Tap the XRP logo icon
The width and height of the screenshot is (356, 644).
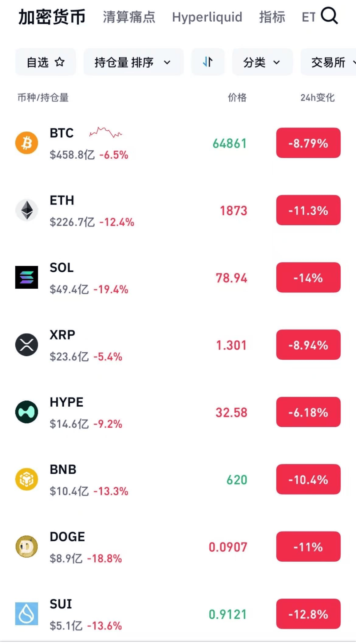point(27,345)
